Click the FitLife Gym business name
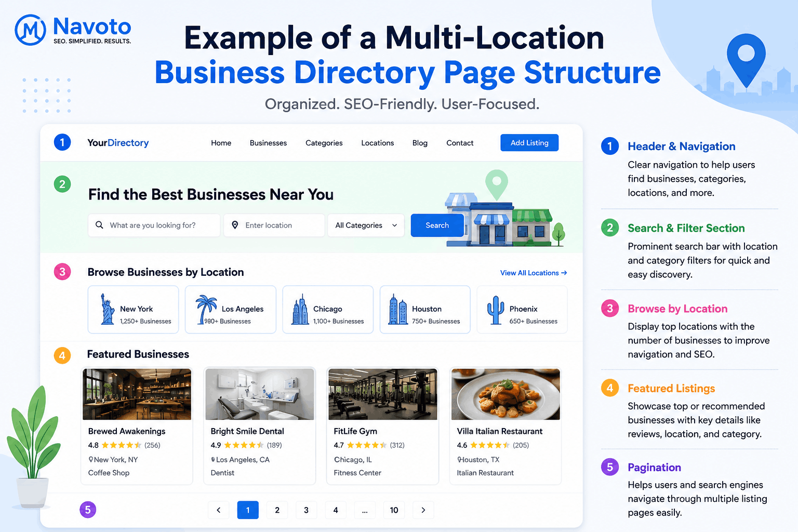The width and height of the screenshot is (798, 532). [355, 431]
